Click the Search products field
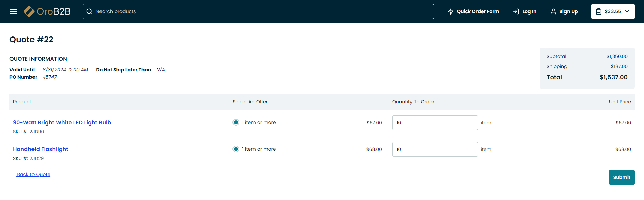 [261, 11]
